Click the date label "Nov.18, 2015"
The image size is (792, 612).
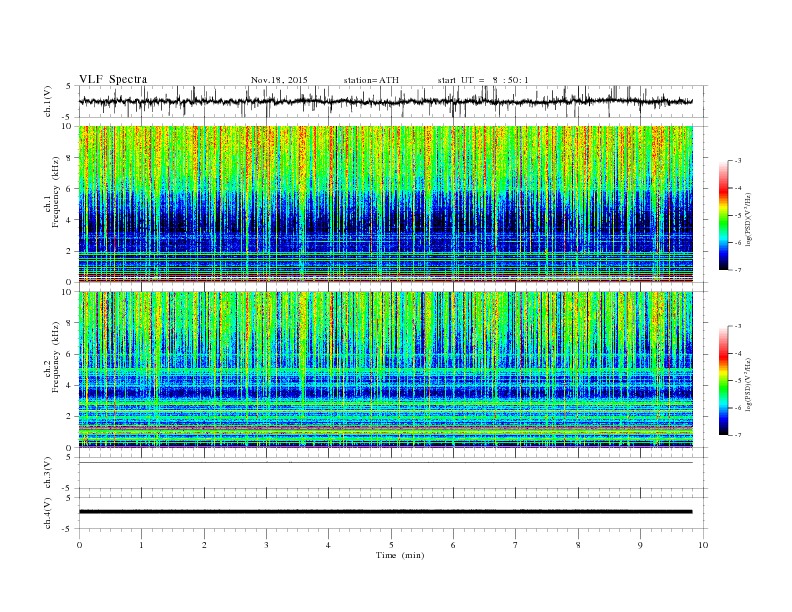tap(279, 80)
